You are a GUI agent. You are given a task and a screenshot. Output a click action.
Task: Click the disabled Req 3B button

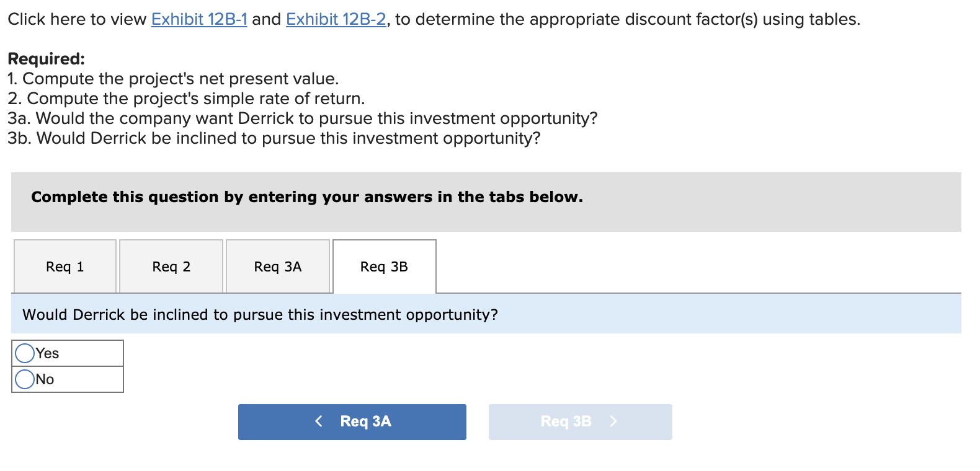tap(580, 421)
